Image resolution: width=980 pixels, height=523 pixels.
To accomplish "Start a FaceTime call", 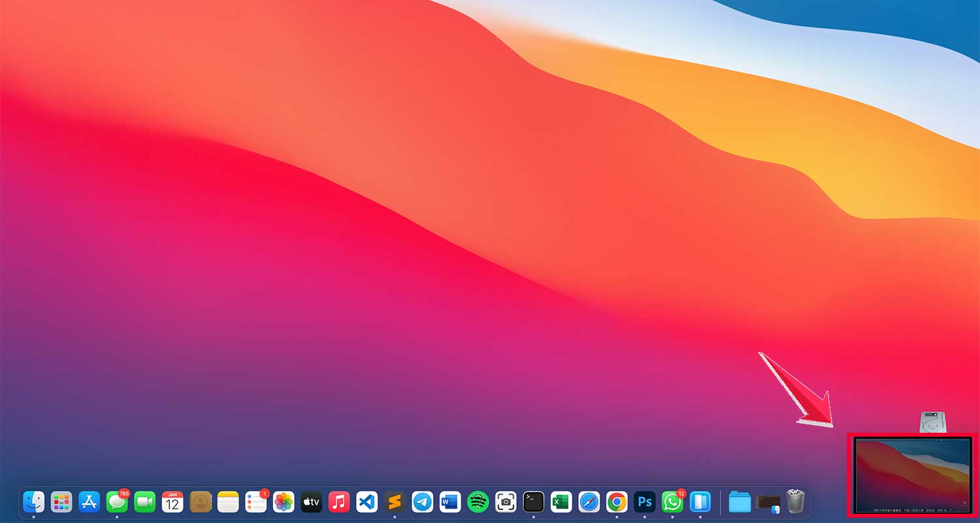I will point(145,501).
